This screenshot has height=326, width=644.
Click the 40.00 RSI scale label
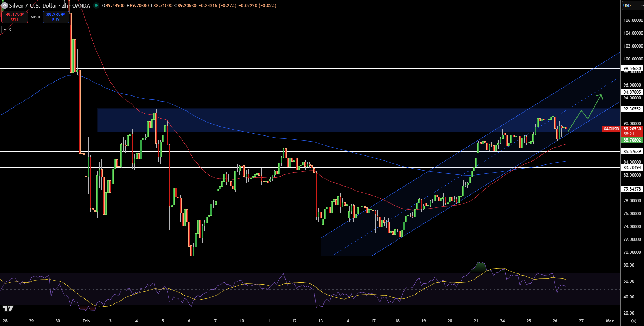point(629,297)
